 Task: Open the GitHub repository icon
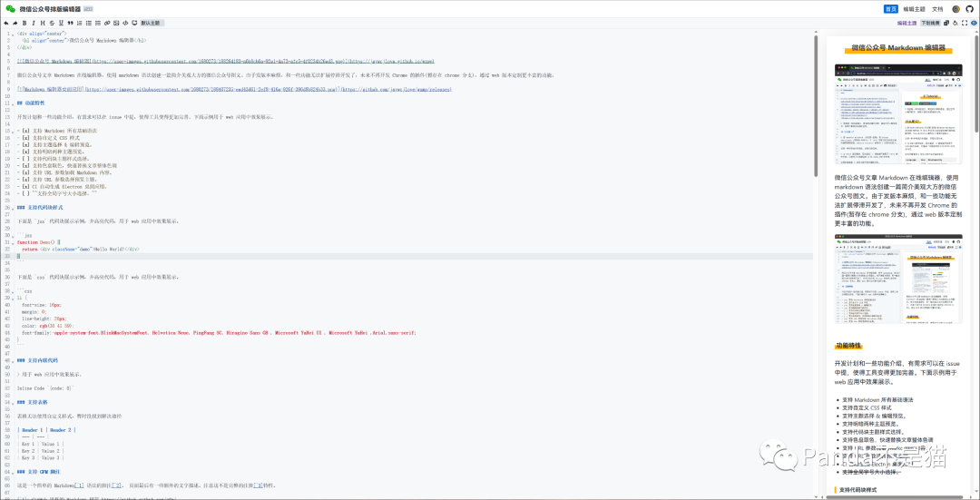969,9
